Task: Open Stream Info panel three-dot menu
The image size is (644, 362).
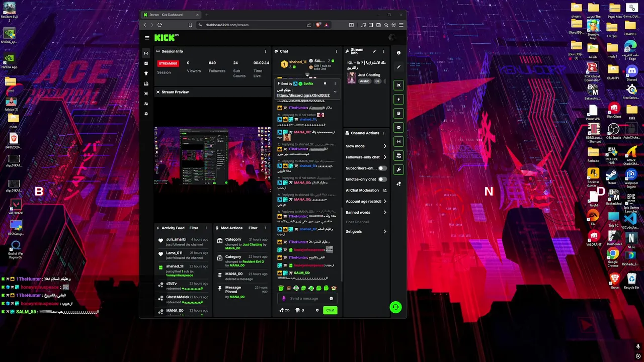Action: pos(383,51)
